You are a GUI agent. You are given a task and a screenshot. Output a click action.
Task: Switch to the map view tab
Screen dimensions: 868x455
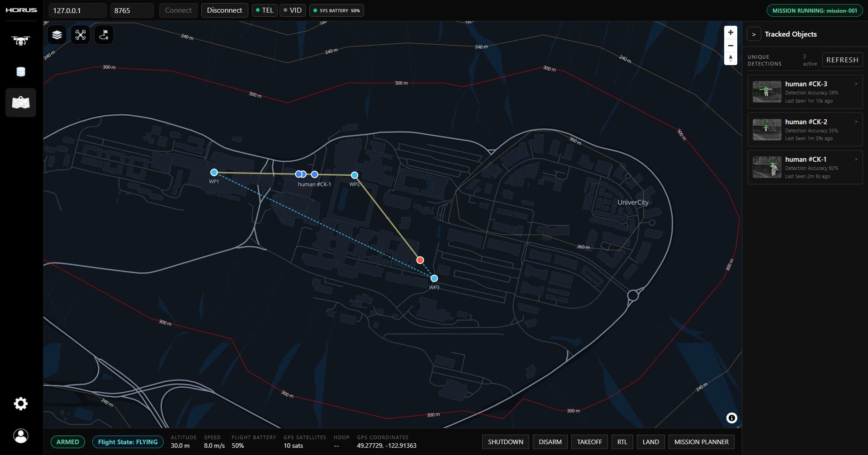click(x=20, y=102)
